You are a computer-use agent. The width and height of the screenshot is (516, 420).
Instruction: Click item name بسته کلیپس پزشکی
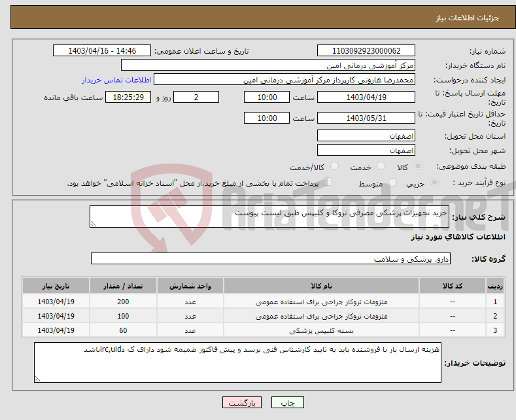click(321, 331)
